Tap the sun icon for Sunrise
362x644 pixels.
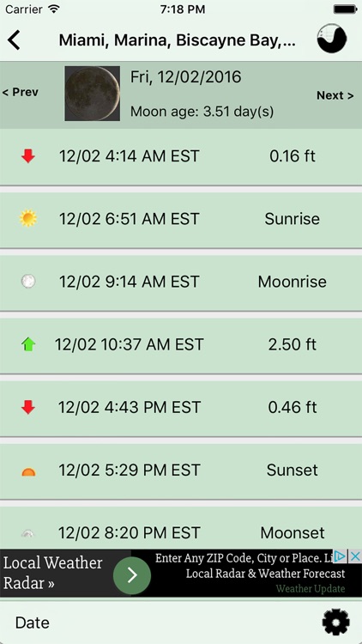(x=28, y=218)
